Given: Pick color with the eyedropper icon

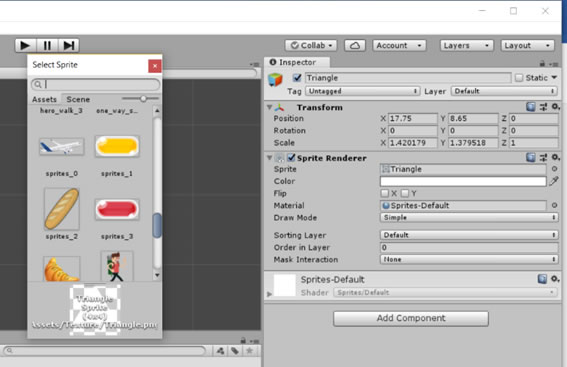Looking at the screenshot, I should pos(554,181).
